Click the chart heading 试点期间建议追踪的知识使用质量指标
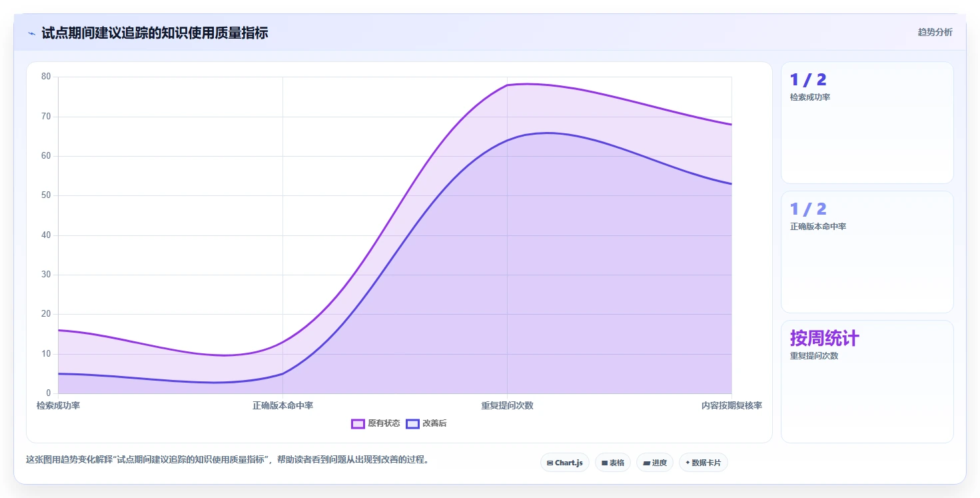Image resolution: width=980 pixels, height=498 pixels. click(x=155, y=33)
